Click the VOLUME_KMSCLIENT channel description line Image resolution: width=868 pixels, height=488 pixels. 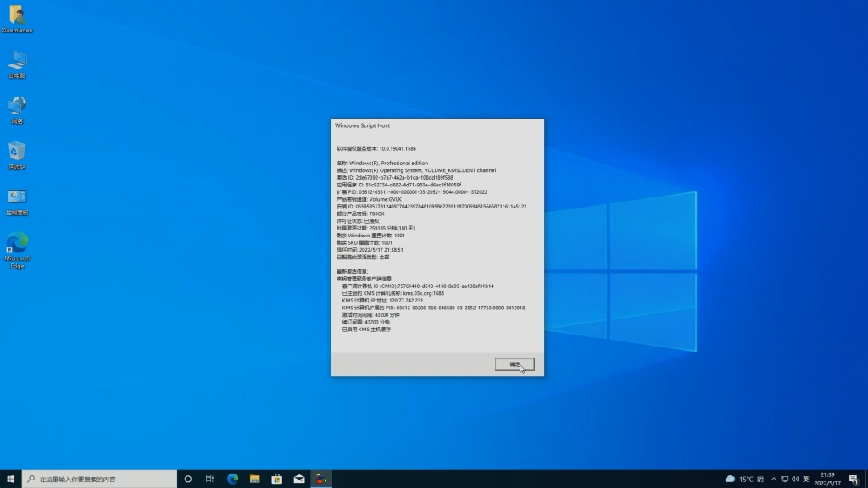[x=416, y=170]
